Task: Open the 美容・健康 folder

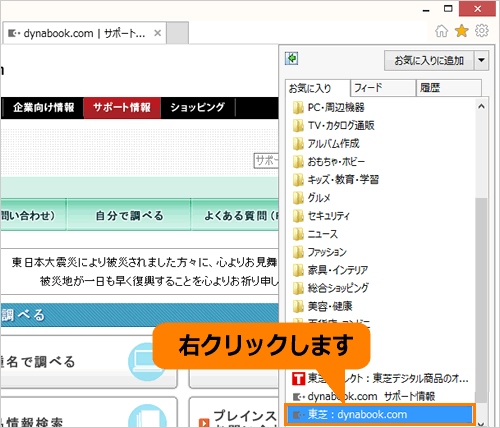Action: pos(322,306)
